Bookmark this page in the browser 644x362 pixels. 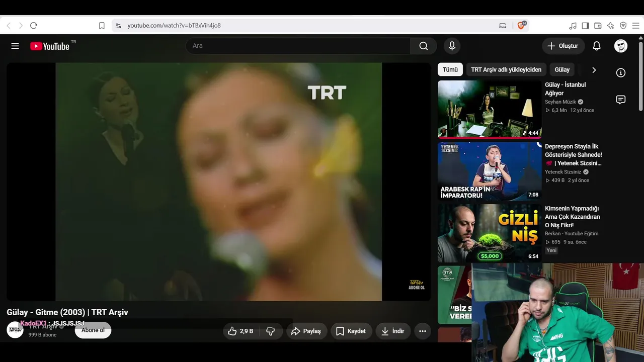(x=102, y=26)
